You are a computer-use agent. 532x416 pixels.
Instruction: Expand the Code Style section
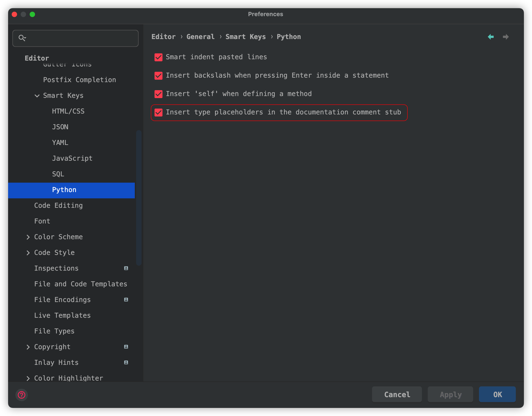(x=28, y=253)
